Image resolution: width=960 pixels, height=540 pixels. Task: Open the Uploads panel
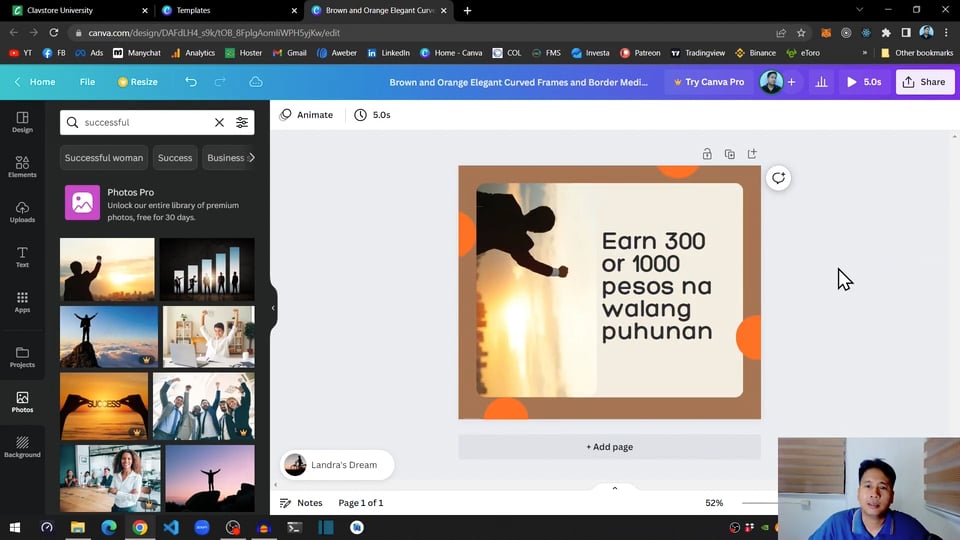click(x=22, y=212)
